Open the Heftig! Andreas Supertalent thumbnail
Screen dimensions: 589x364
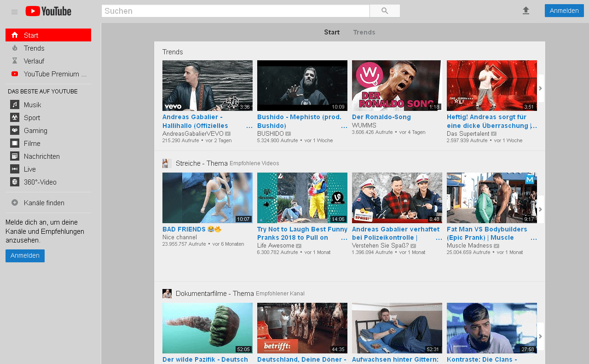click(x=492, y=86)
